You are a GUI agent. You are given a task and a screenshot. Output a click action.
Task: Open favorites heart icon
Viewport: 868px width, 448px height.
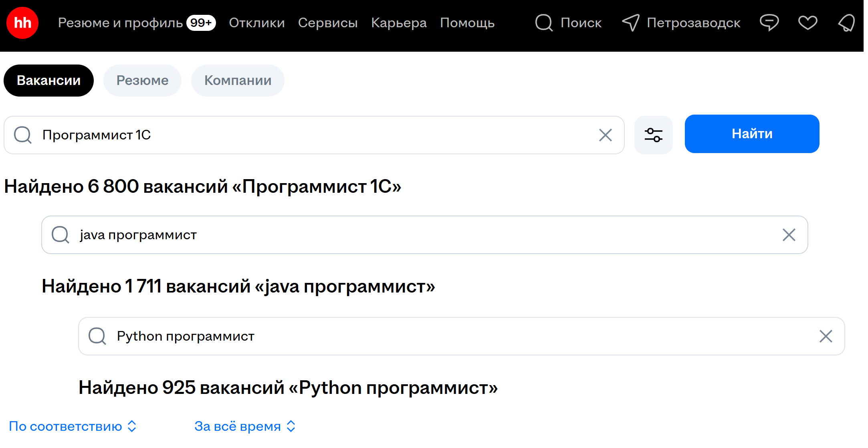click(807, 23)
